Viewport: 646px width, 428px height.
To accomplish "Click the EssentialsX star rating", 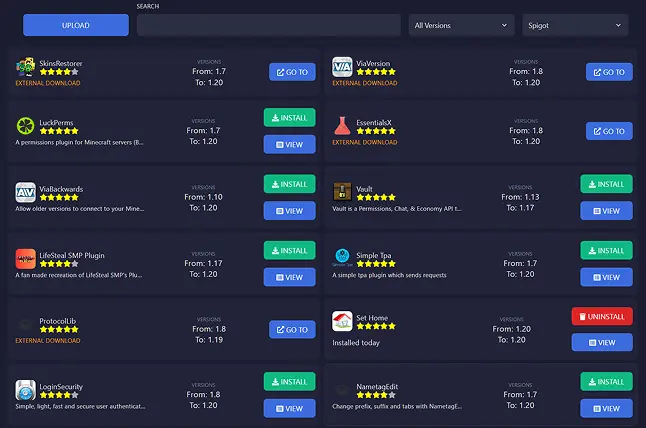I will click(376, 131).
